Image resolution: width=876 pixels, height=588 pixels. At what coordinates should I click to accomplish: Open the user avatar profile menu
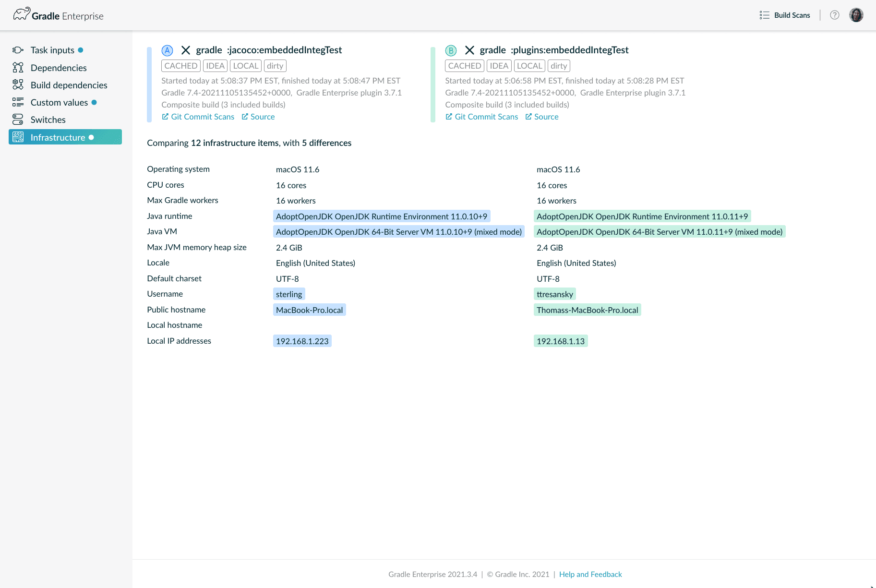(856, 15)
